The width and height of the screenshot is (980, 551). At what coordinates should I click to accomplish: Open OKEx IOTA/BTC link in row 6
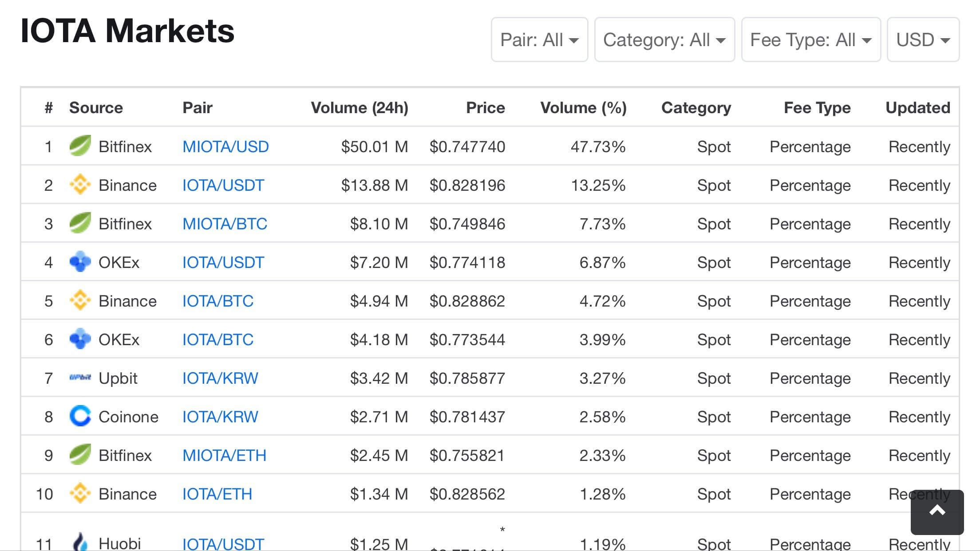pyautogui.click(x=217, y=340)
